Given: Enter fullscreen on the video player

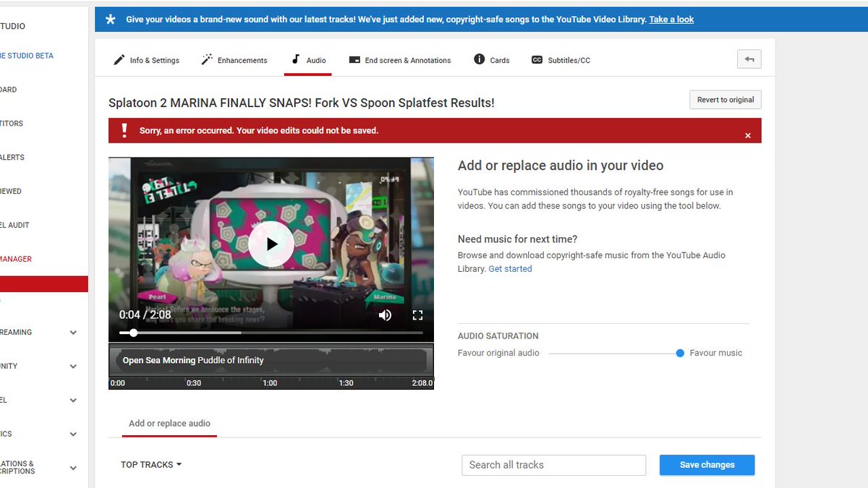Looking at the screenshot, I should (417, 315).
